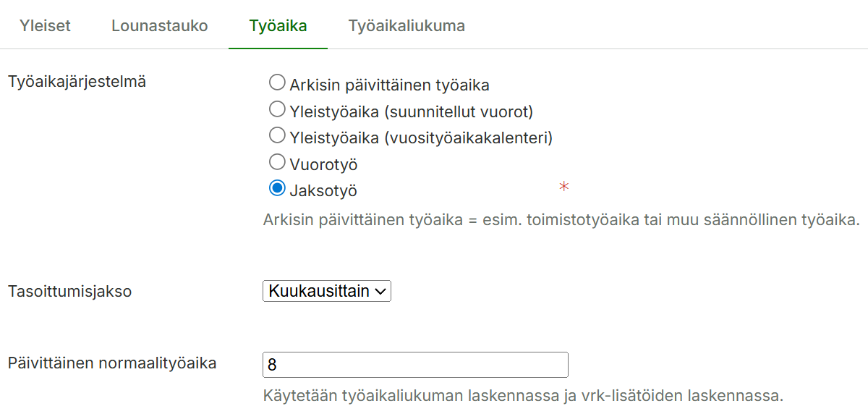Click the red required-field asterisk
Viewport: 868px width, 414px height.
pos(564,187)
